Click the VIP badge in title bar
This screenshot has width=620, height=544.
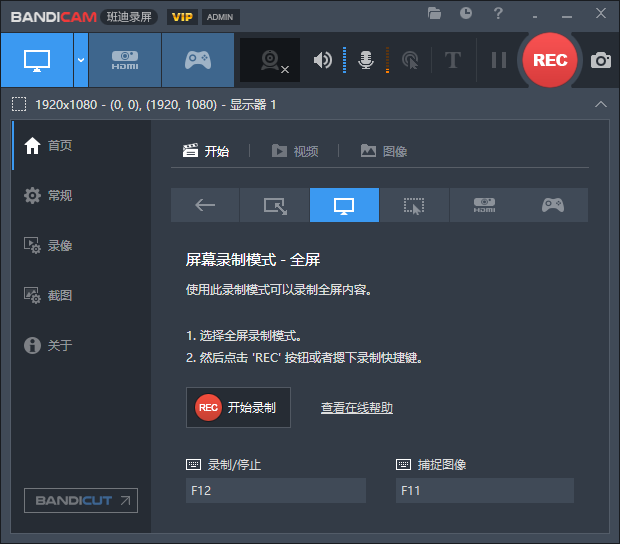coord(182,17)
